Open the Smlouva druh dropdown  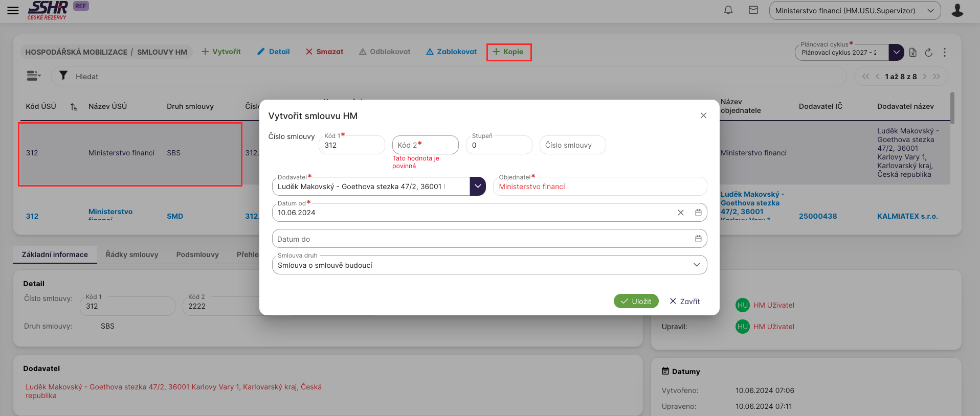(x=696, y=265)
